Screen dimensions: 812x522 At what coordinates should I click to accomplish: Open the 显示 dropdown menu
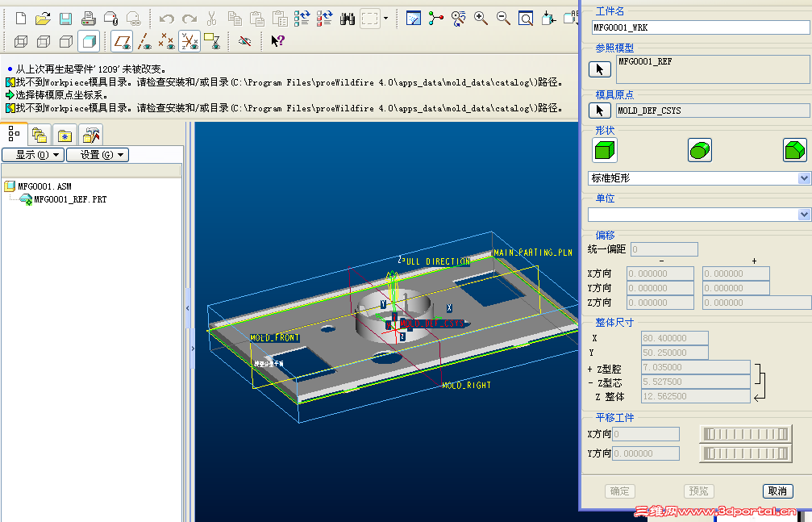pyautogui.click(x=33, y=154)
